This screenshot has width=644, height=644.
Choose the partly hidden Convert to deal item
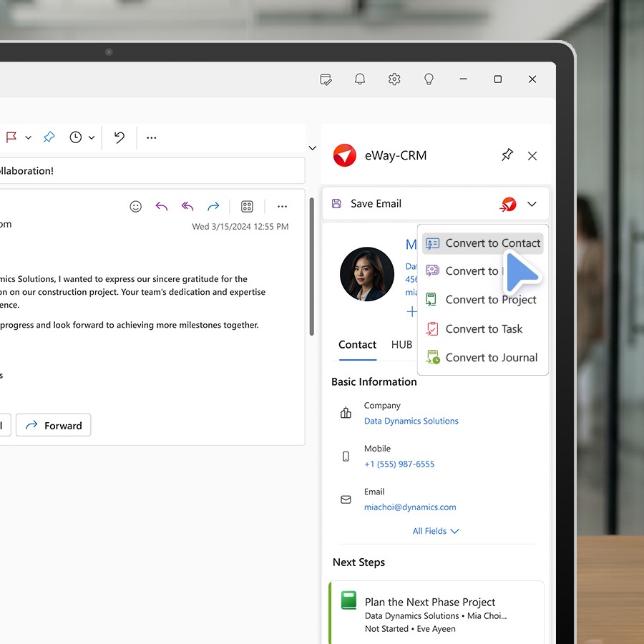pyautogui.click(x=464, y=271)
